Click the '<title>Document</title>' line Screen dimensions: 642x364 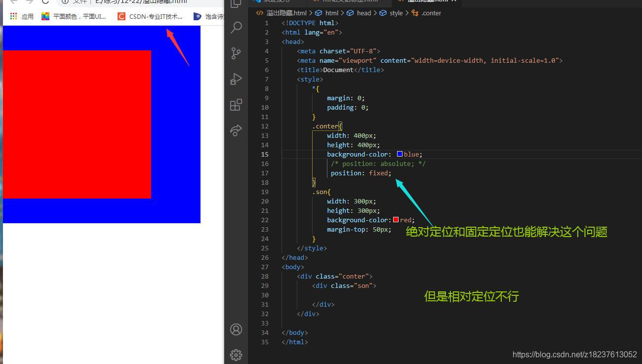340,70
